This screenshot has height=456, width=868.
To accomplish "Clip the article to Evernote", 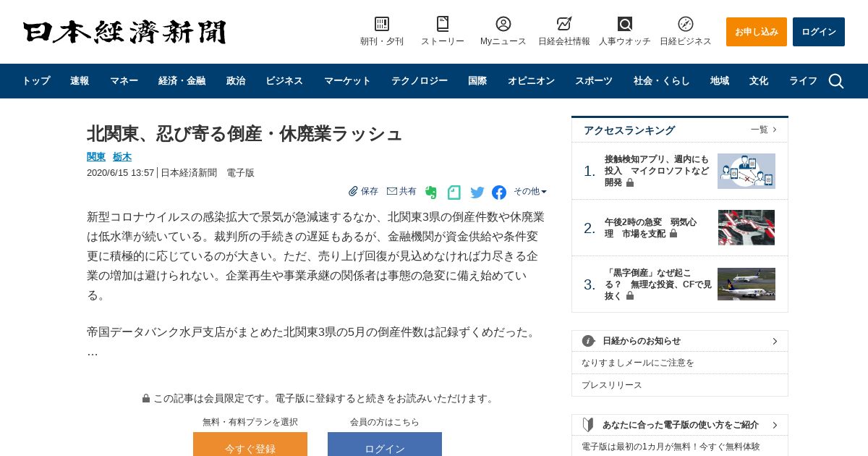I will point(431,192).
